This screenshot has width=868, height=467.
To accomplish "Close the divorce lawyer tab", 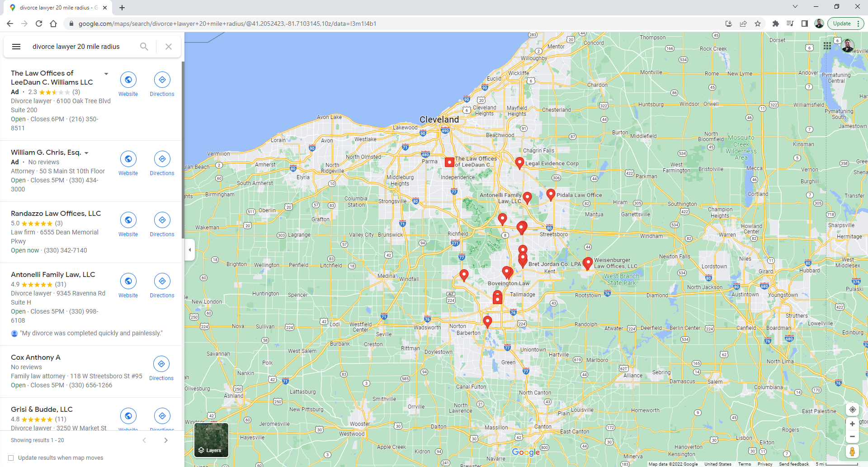I will pos(105,8).
